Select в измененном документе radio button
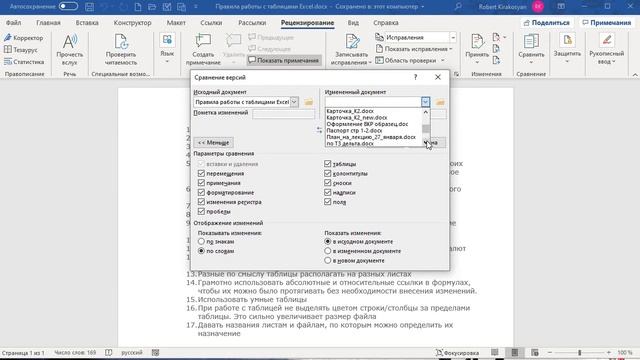 (327, 251)
